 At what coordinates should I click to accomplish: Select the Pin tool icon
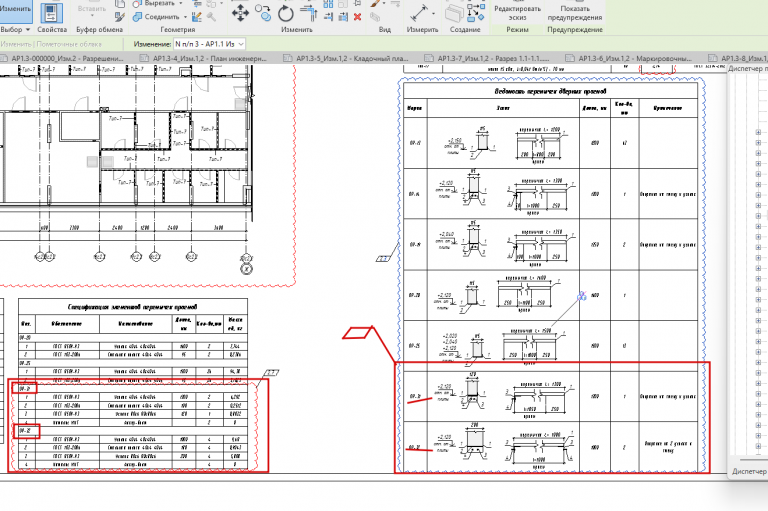(x=358, y=4)
